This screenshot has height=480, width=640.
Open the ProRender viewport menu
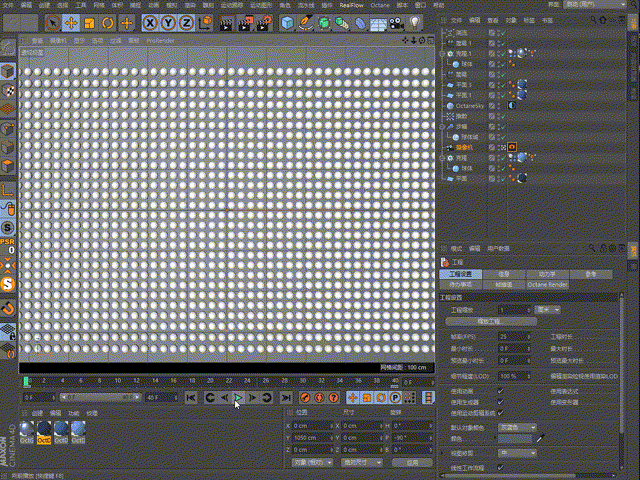[160, 40]
